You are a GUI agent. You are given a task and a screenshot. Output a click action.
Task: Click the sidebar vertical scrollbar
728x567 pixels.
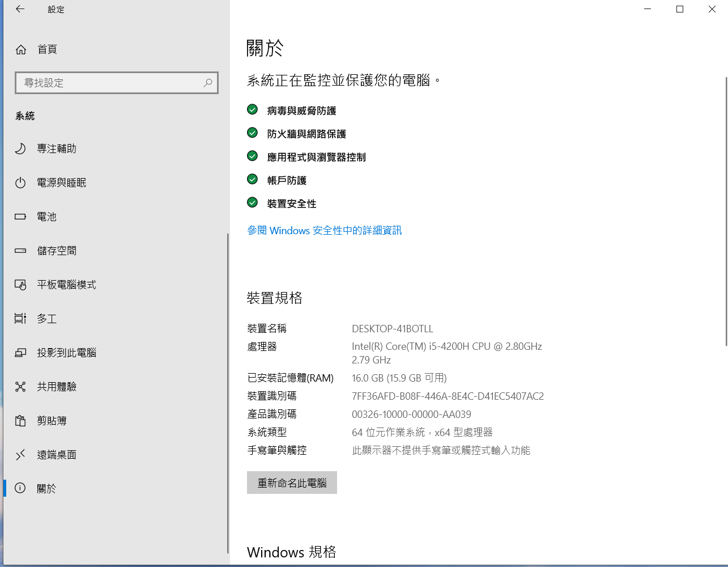(x=228, y=393)
